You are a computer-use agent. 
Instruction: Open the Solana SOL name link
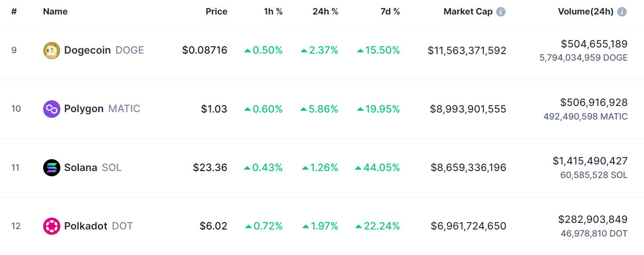pos(81,168)
